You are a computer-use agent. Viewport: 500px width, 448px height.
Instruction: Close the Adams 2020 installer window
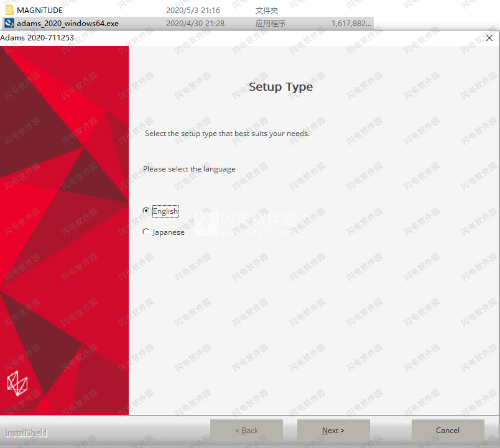pyautogui.click(x=489, y=38)
